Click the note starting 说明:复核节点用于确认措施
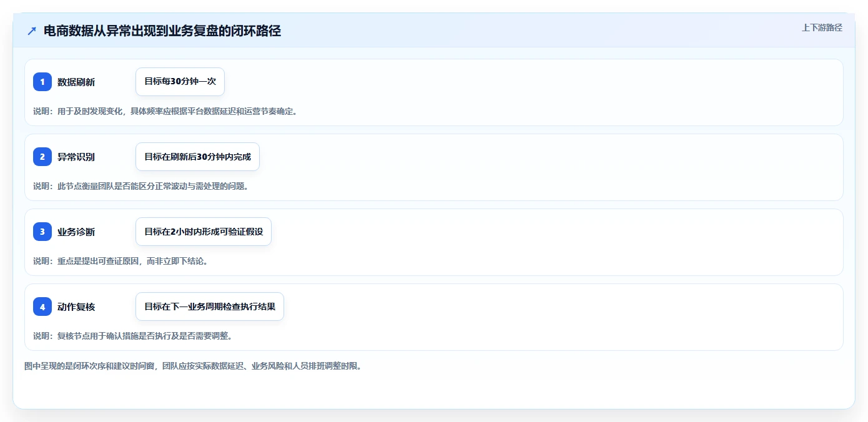The image size is (868, 422). (133, 336)
